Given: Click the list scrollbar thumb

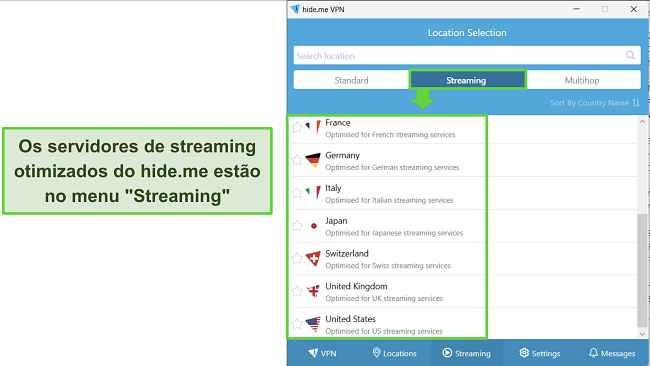Looking at the screenshot, I should coord(643,270).
